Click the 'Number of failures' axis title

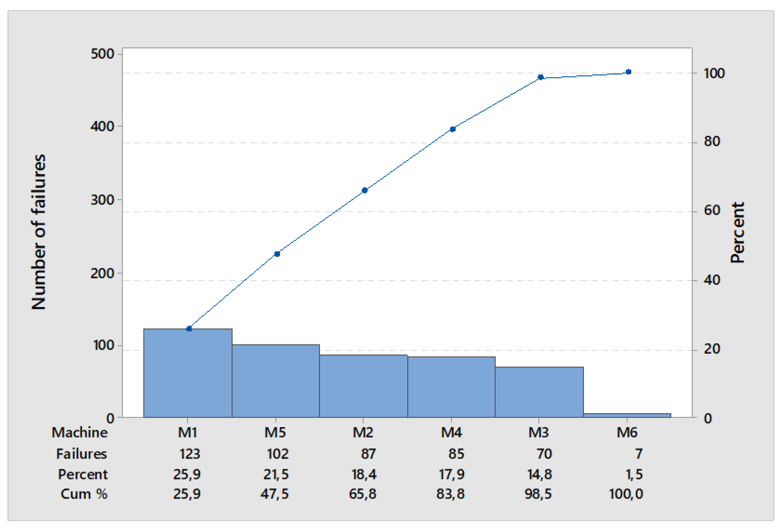(38, 232)
